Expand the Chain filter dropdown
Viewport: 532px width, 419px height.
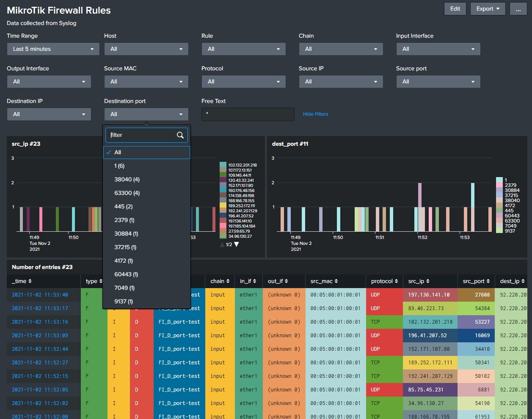pyautogui.click(x=341, y=49)
